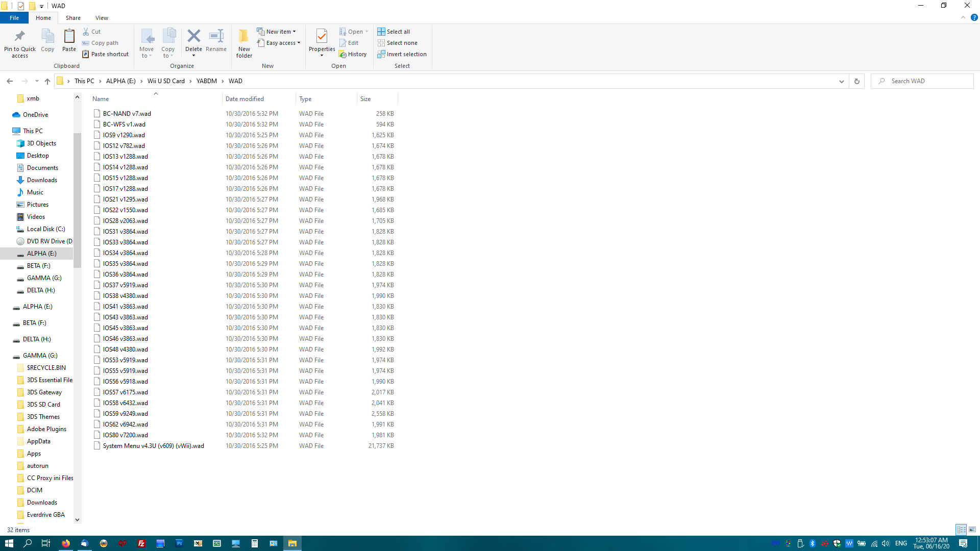The height and width of the screenshot is (551, 980).
Task: Switch to the Home ribbon tab
Action: click(43, 18)
